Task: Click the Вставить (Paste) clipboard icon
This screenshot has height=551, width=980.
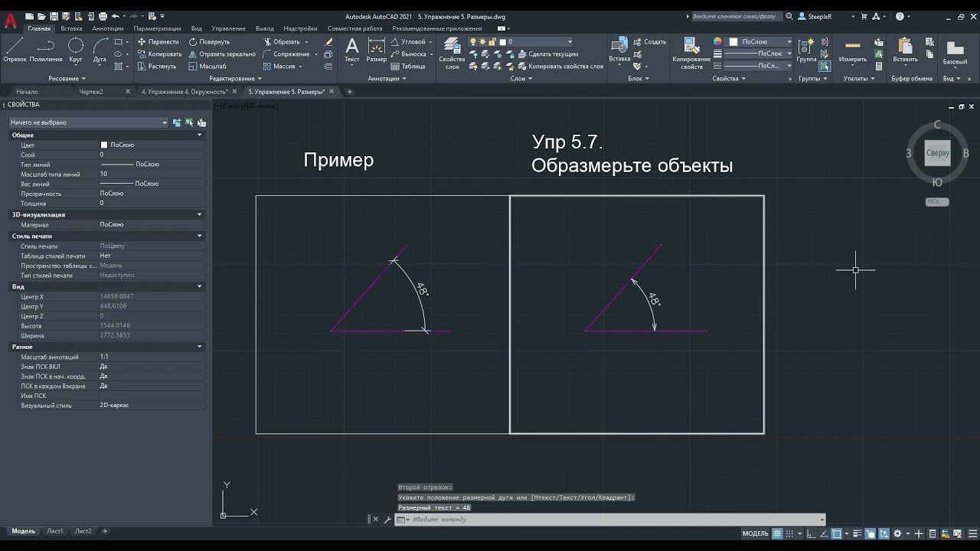Action: tap(905, 50)
